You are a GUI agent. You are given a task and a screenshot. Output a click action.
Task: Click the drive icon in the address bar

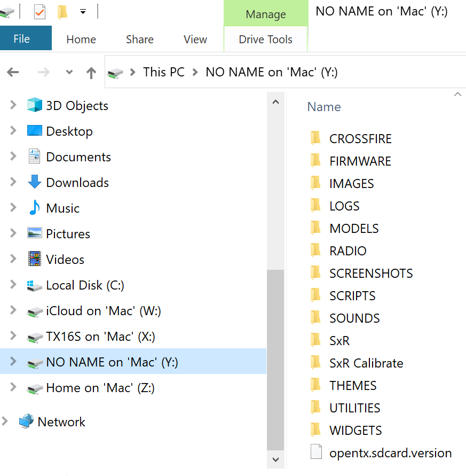(115, 72)
